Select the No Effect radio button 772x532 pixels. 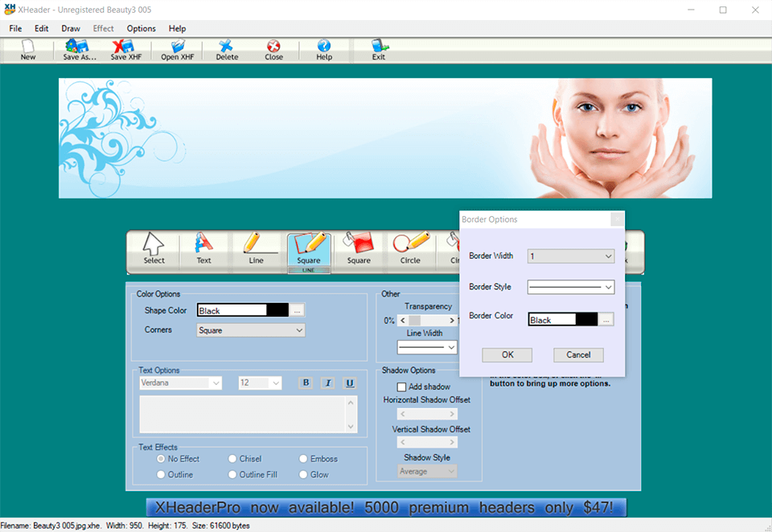point(161,459)
